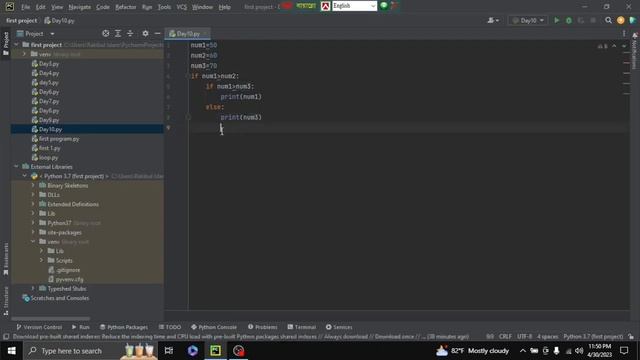Click the Stop square icon in the toolbar

point(593,20)
